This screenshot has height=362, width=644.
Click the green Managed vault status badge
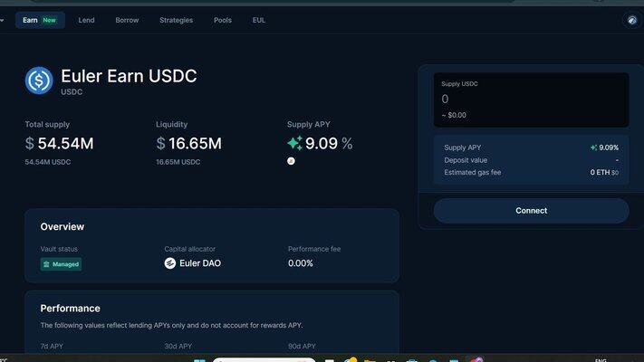(x=61, y=264)
